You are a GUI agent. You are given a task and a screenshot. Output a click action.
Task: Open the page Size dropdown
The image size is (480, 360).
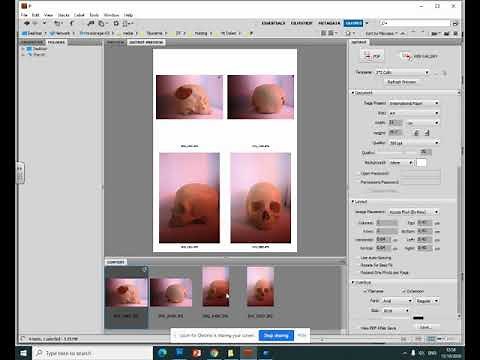click(x=414, y=113)
